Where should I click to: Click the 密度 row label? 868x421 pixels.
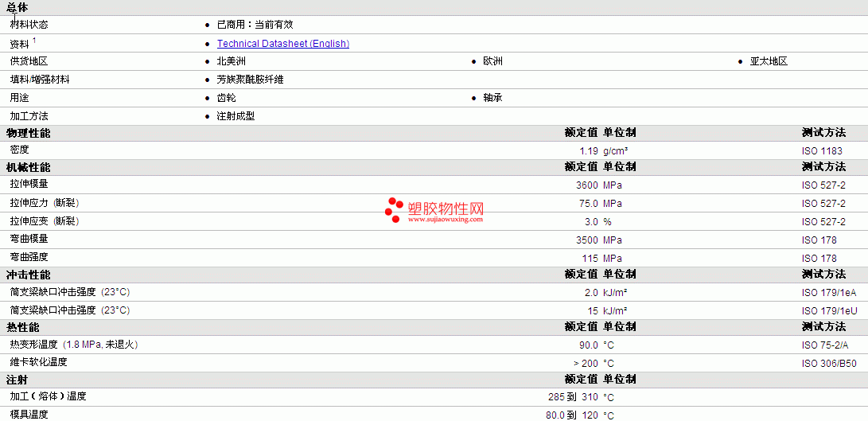click(19, 150)
